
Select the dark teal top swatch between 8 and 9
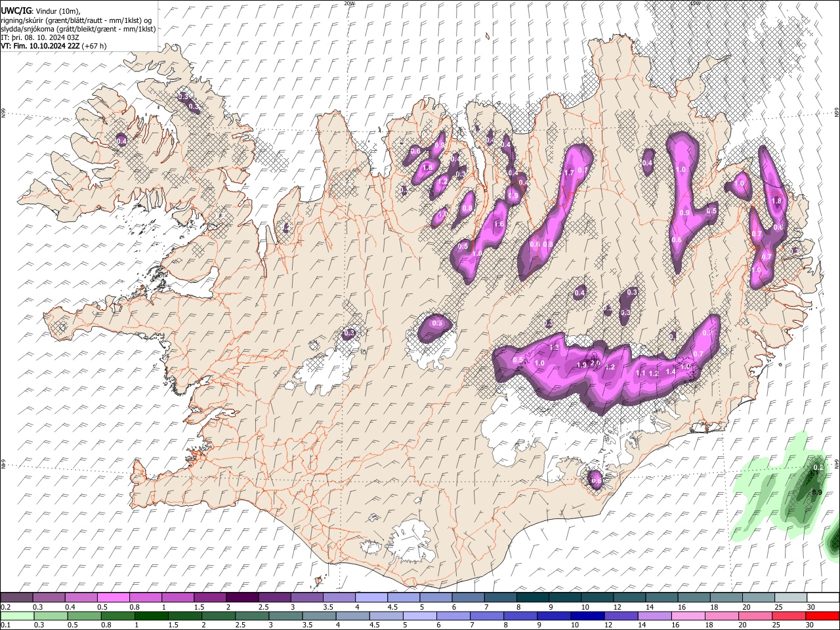532,598
